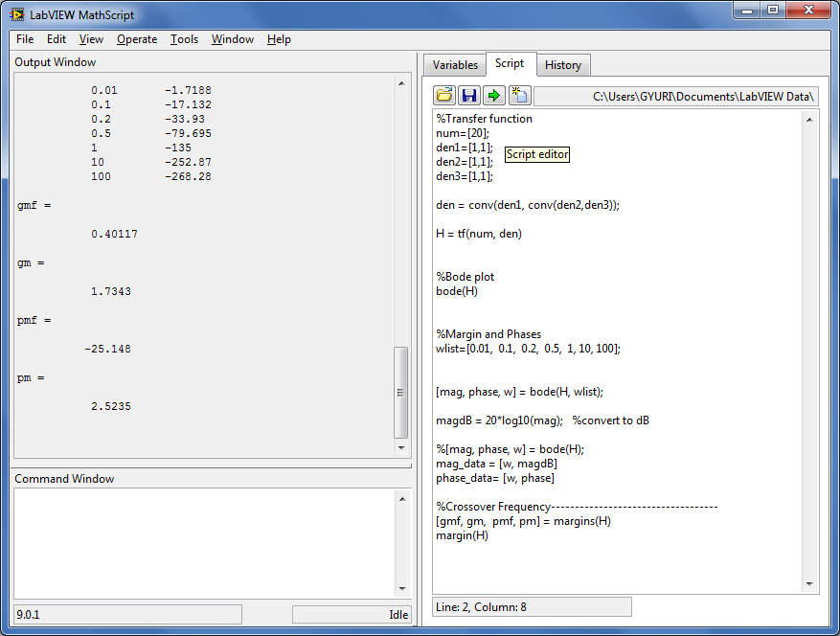Click the wlist definition script line
The image size is (840, 636).
pyautogui.click(x=528, y=349)
